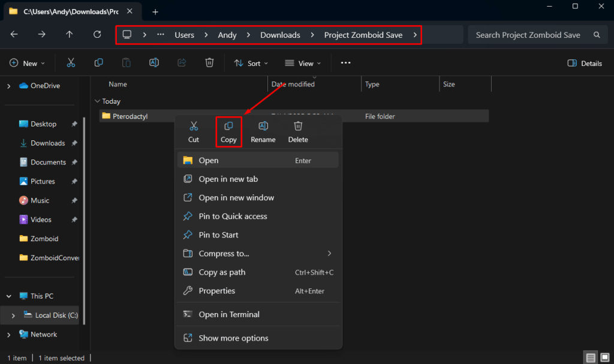Open a new tab with plus button
This screenshot has height=364, width=614.
[x=155, y=12]
